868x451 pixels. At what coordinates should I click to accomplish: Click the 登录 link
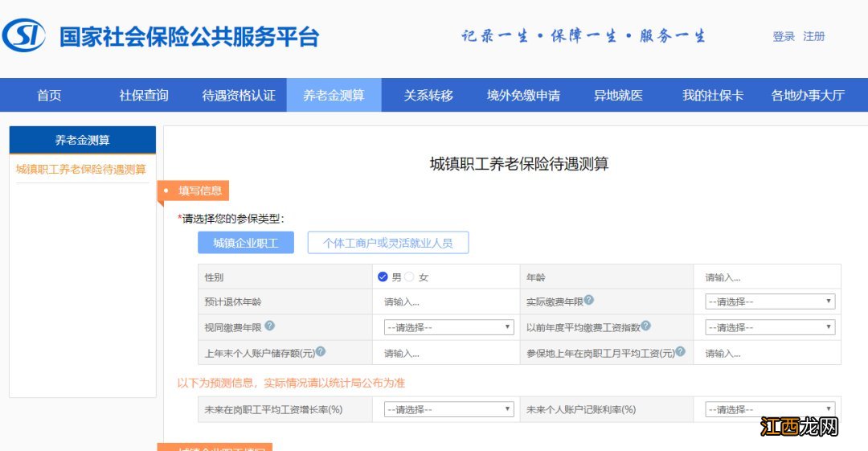point(784,36)
